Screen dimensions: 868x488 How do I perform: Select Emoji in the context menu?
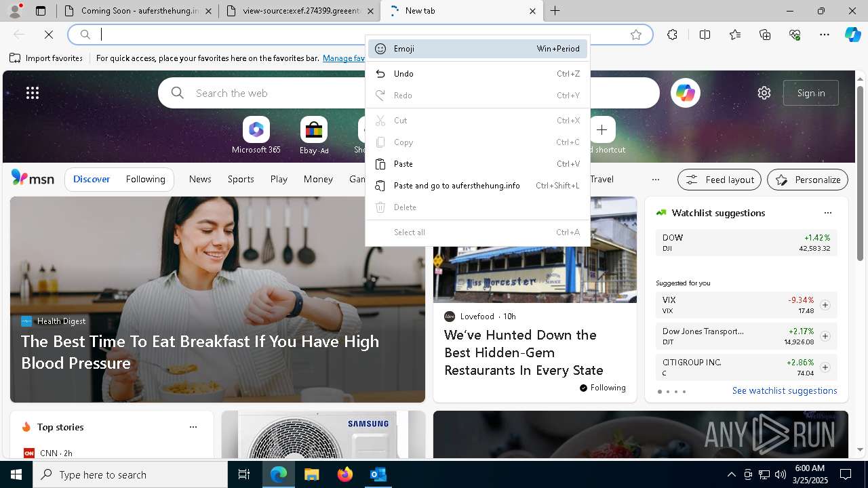[x=477, y=49]
